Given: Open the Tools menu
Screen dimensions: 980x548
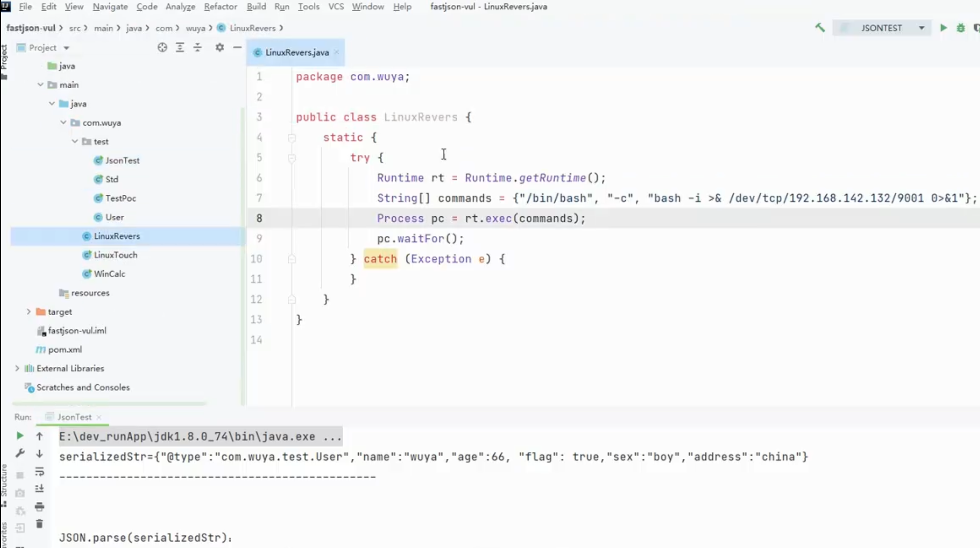Looking at the screenshot, I should 308,6.
